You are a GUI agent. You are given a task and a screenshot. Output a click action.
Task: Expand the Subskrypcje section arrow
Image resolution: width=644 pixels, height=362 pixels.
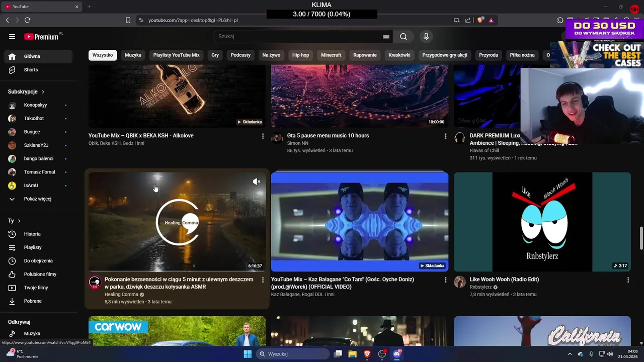[43, 92]
